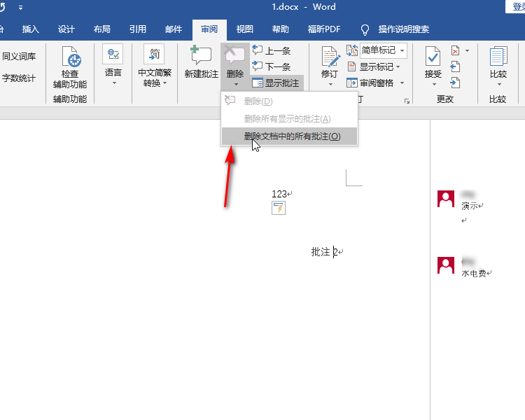Click the Tell Me search box (操作说明搜索)
The height and width of the screenshot is (420, 525).
point(404,29)
